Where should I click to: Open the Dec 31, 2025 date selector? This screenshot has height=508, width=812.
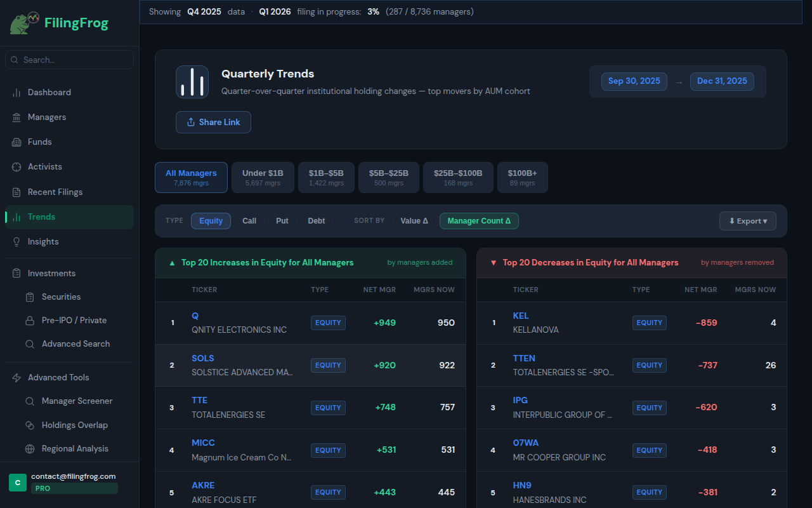[x=722, y=81]
